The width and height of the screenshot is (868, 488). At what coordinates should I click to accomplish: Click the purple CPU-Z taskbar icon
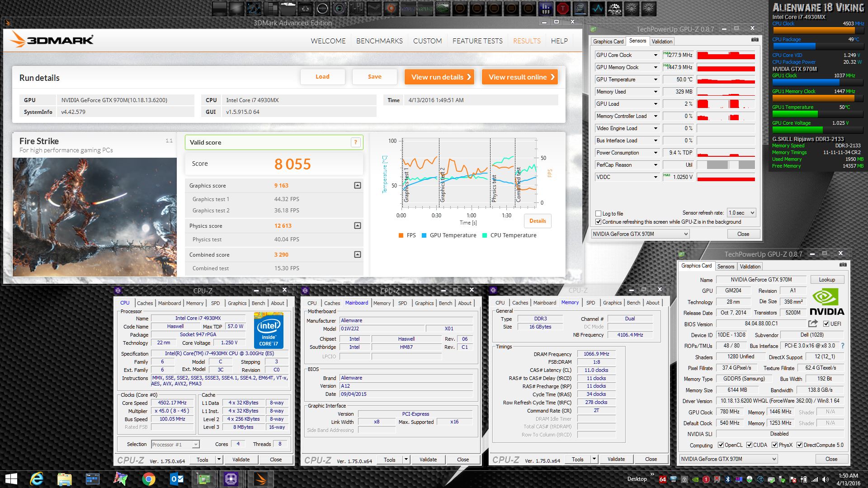pos(231,479)
